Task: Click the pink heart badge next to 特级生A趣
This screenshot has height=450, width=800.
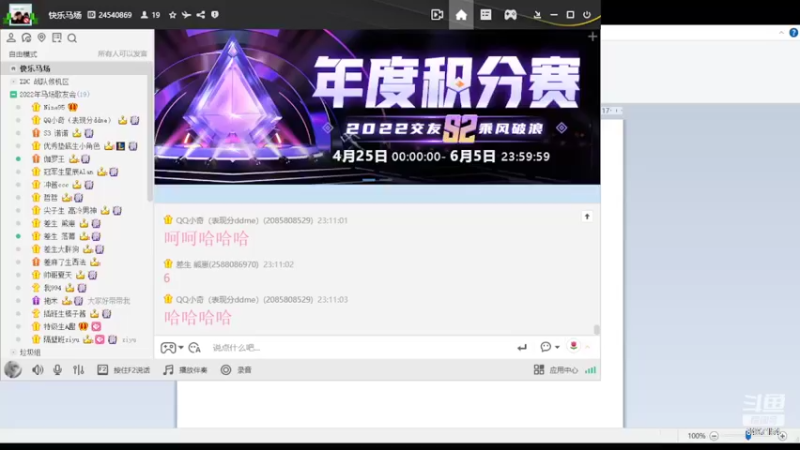Action: 96,327
